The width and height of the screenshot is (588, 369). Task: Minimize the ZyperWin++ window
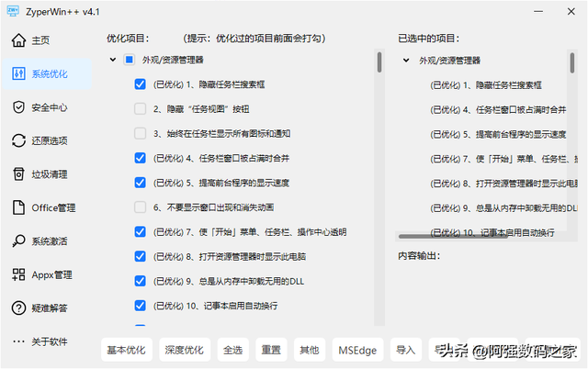pyautogui.click(x=538, y=12)
